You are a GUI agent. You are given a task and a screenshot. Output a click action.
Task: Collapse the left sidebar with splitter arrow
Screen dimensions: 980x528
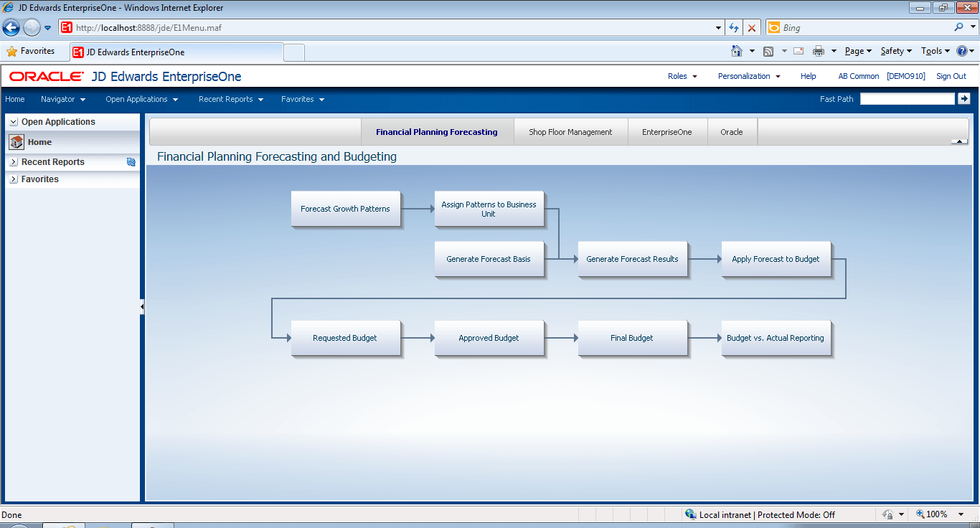tap(142, 306)
